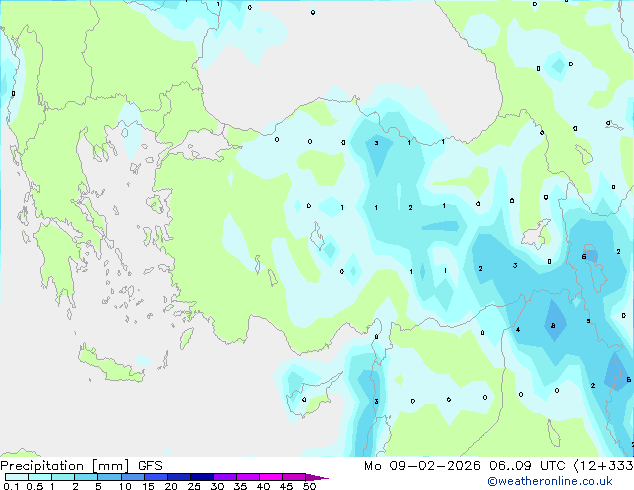Viewport: 634px width, 490px height.
Task: Select the 20–25 mm dark blue swatch
Action: 179,477
